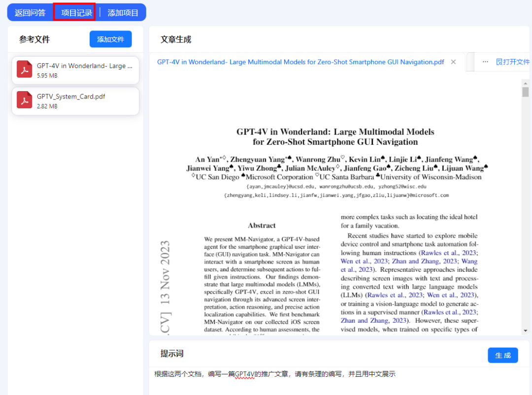Click the 文章生成 heading

tap(176, 40)
